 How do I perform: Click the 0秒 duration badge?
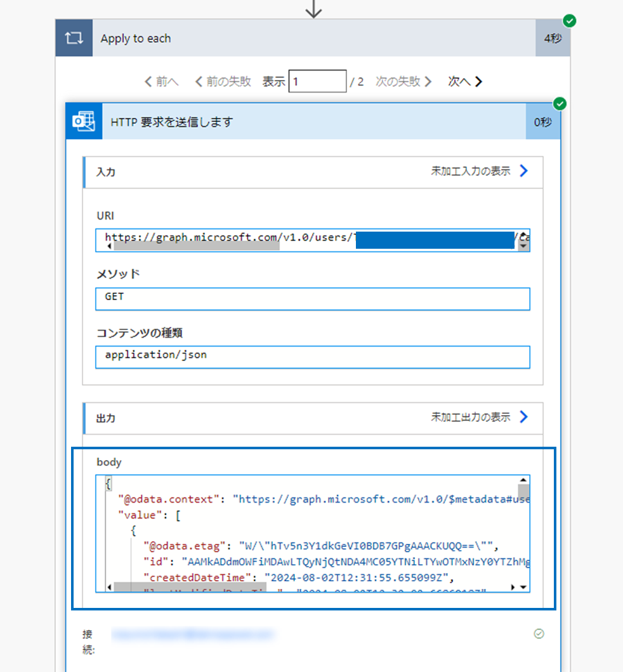543,122
